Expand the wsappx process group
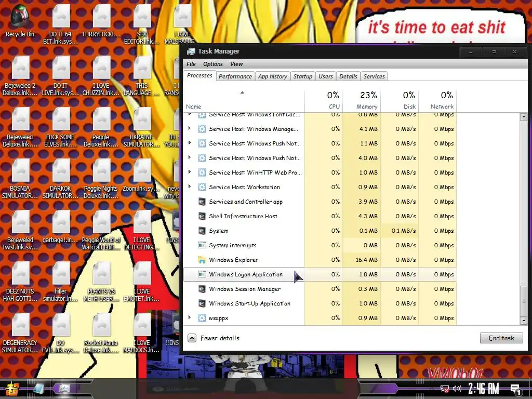This screenshot has height=399, width=532. [189, 317]
